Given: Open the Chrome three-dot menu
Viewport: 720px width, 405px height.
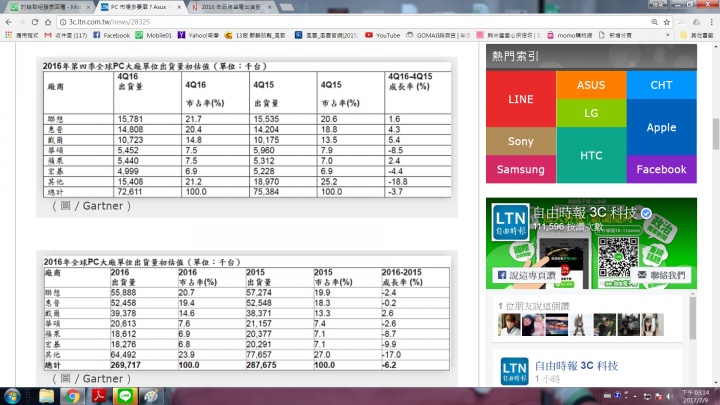Looking at the screenshot, I should click(x=712, y=22).
